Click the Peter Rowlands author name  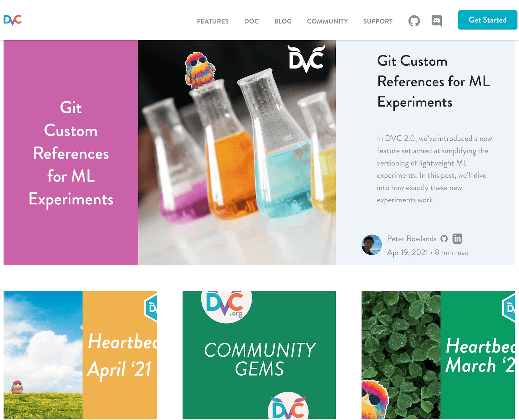(412, 239)
